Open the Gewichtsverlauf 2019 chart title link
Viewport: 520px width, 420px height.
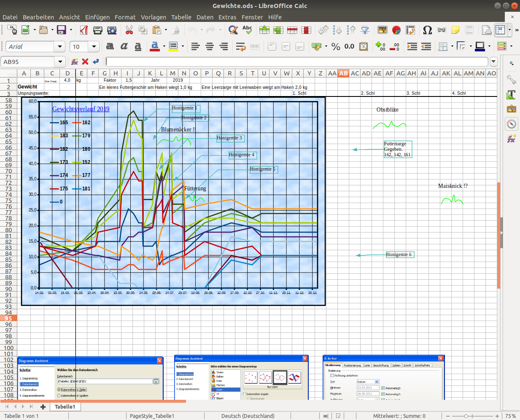click(x=81, y=109)
